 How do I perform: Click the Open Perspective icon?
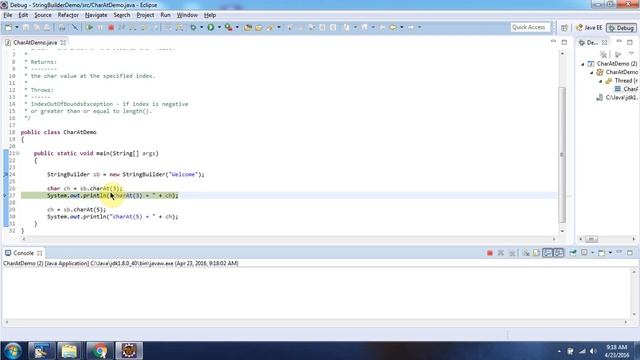tap(564, 28)
